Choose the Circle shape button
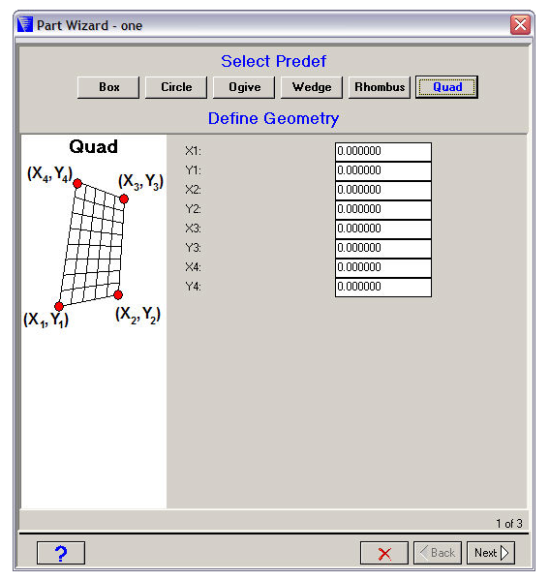Image resolution: width=550 pixels, height=580 pixels. click(x=176, y=87)
